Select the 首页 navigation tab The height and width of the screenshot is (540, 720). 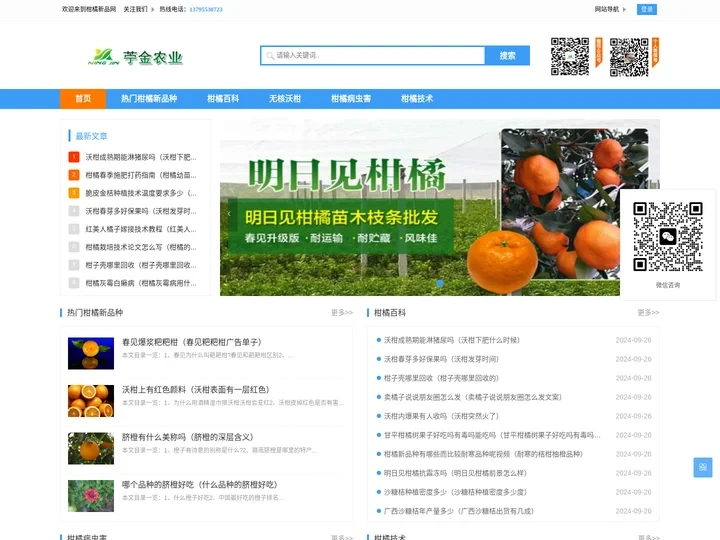click(83, 99)
